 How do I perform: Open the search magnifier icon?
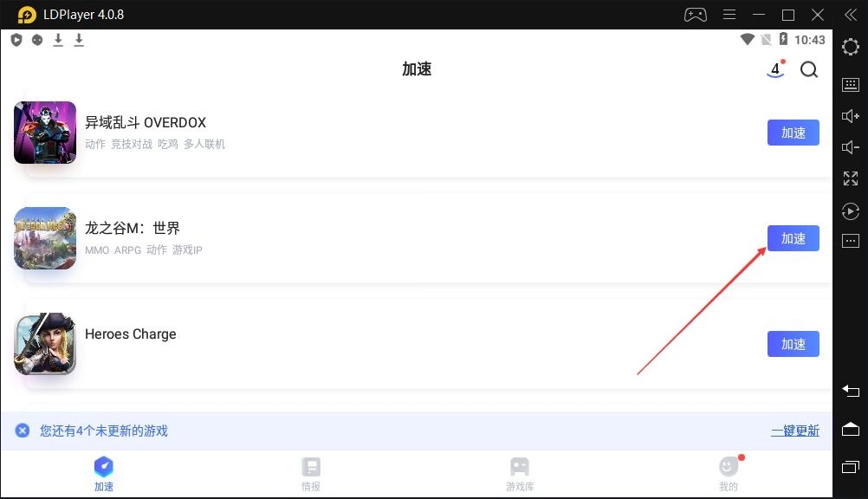[x=809, y=70]
